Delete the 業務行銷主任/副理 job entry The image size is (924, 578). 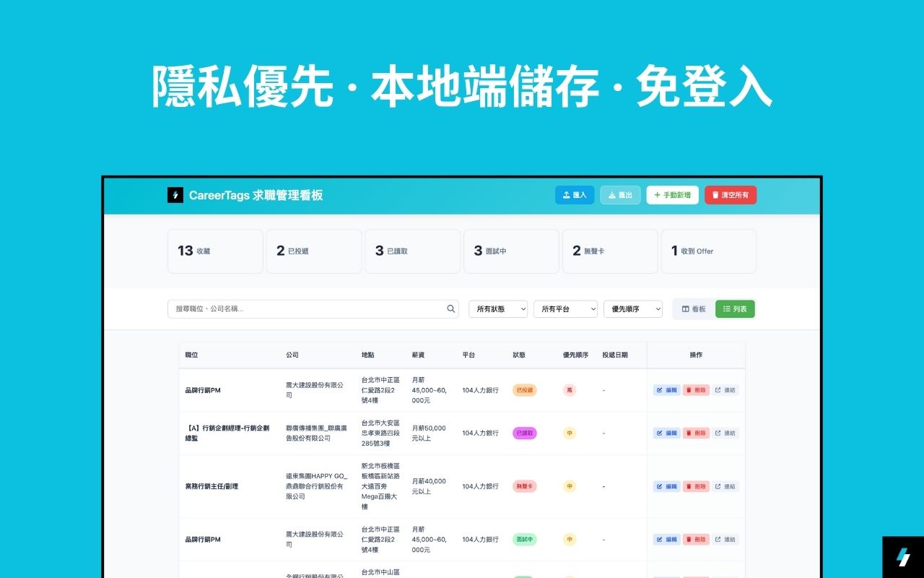coord(696,487)
